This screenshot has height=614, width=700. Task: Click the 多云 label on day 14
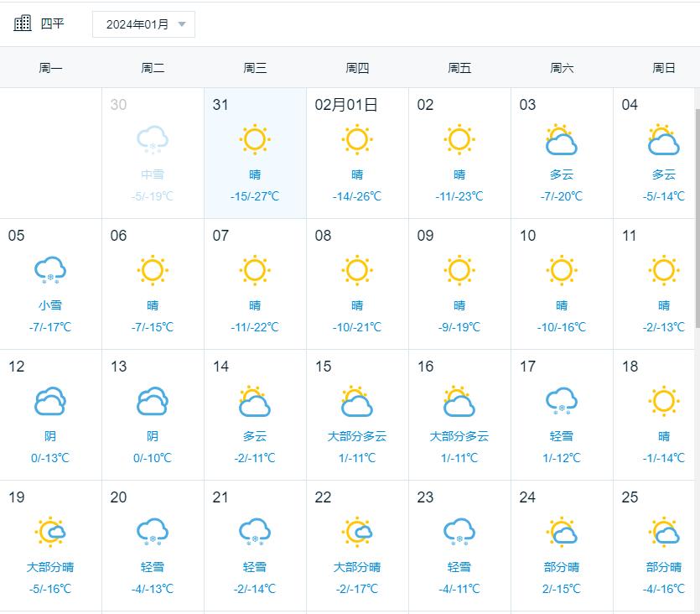255,436
